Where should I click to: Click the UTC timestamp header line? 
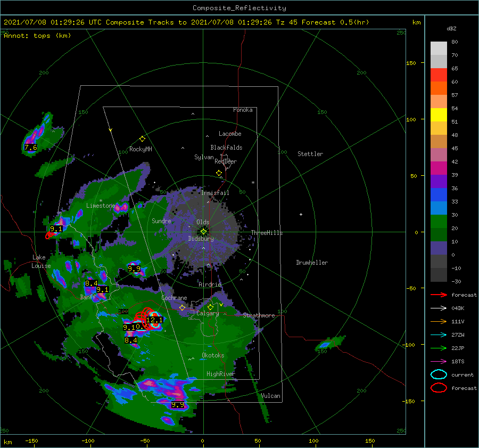[186, 22]
